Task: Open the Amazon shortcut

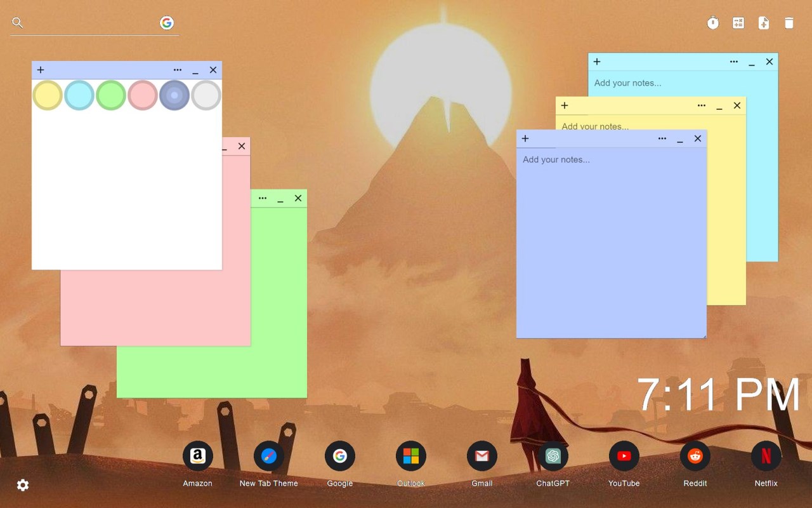Action: point(198,456)
